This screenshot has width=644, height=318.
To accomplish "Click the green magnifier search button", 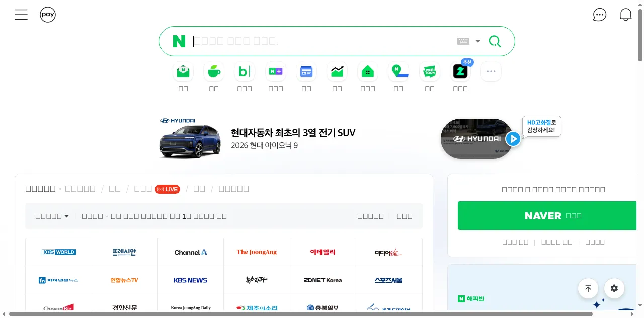I will pyautogui.click(x=495, y=41).
